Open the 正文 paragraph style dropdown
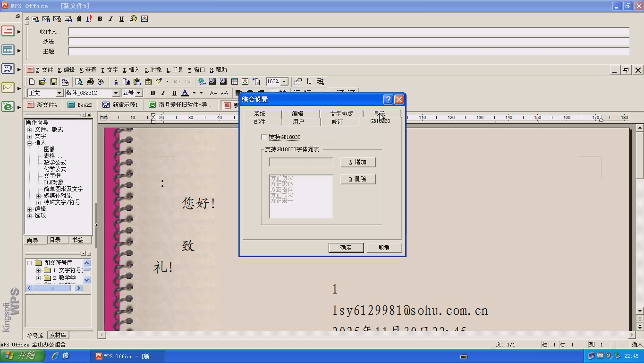 click(59, 93)
